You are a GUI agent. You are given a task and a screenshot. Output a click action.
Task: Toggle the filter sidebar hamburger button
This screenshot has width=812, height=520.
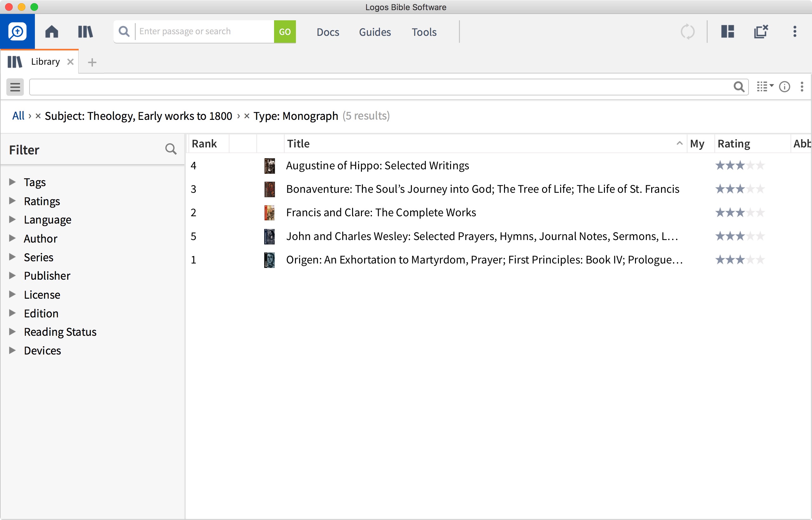[x=15, y=87]
